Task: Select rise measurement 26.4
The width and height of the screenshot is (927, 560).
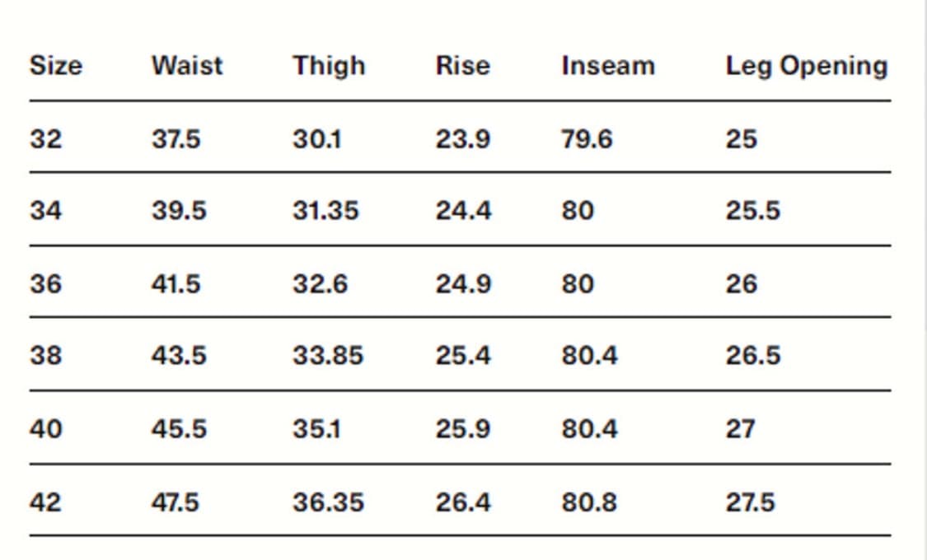Action: 463,502
